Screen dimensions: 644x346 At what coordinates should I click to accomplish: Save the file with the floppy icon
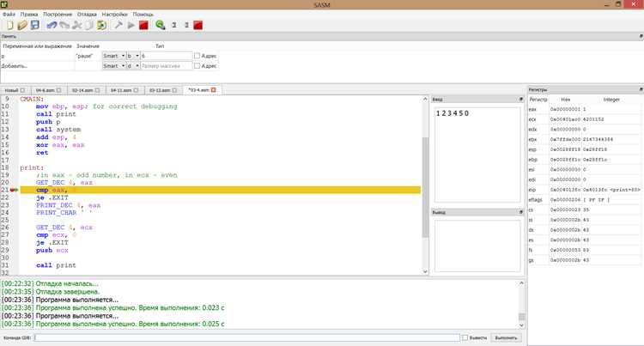coord(35,25)
